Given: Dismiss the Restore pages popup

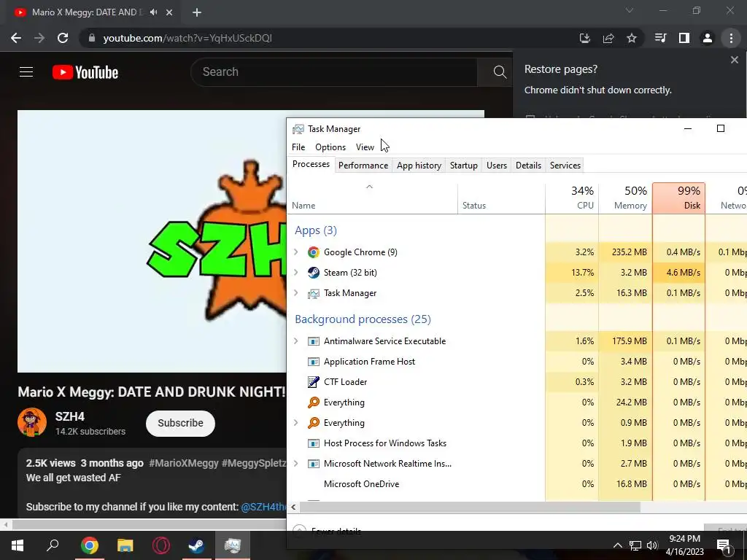Looking at the screenshot, I should pyautogui.click(x=734, y=60).
